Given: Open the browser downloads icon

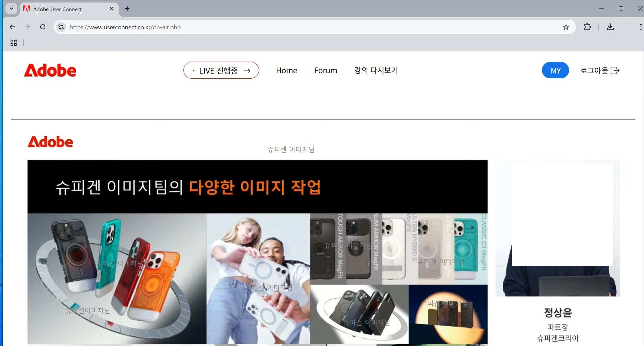Looking at the screenshot, I should [610, 27].
